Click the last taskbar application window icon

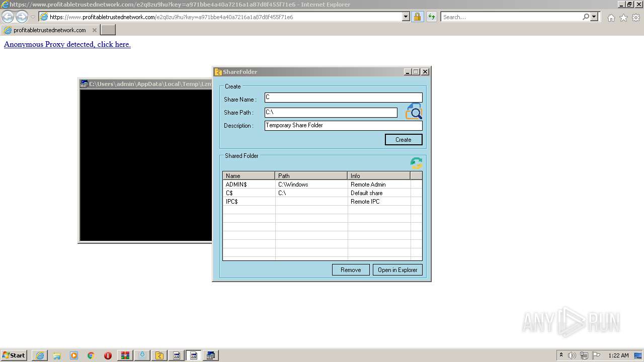(x=211, y=355)
